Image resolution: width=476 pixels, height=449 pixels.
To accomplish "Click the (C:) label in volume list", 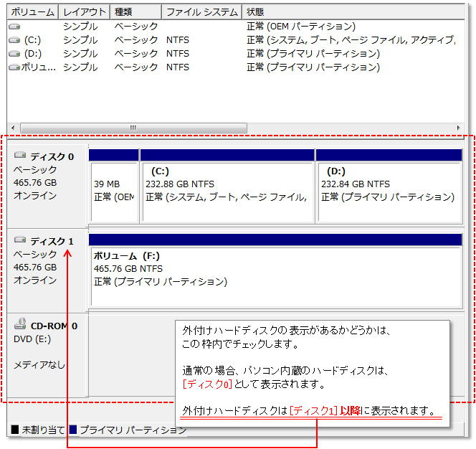I will pyautogui.click(x=32, y=39).
